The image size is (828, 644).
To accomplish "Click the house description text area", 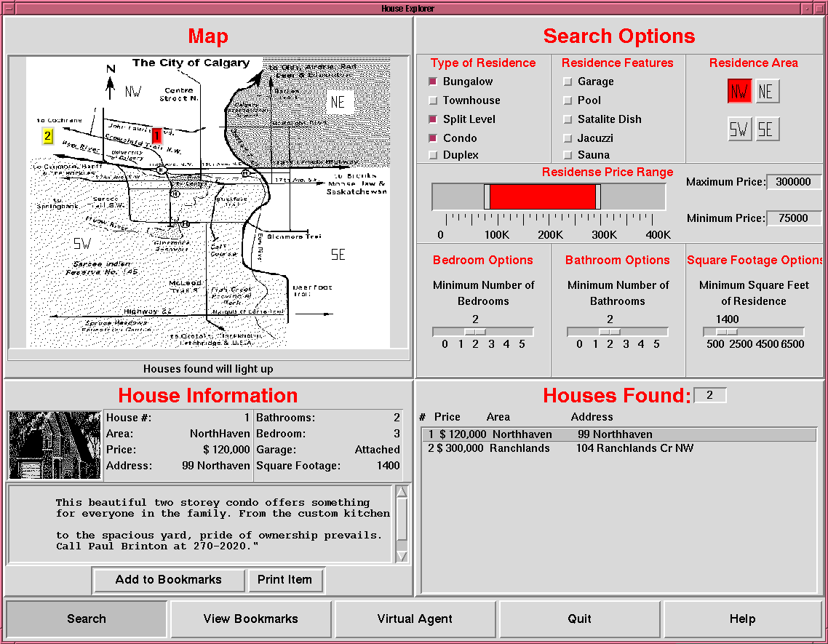I will (202, 524).
